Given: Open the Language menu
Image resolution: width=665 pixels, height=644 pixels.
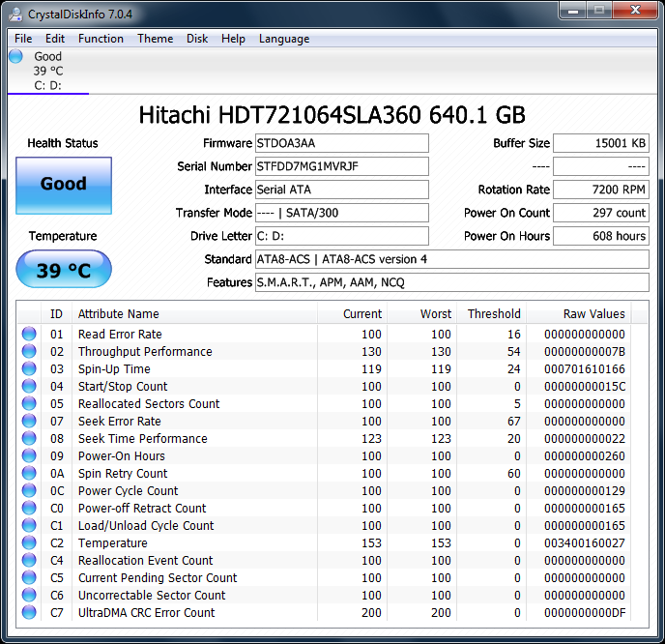Looking at the screenshot, I should (284, 39).
